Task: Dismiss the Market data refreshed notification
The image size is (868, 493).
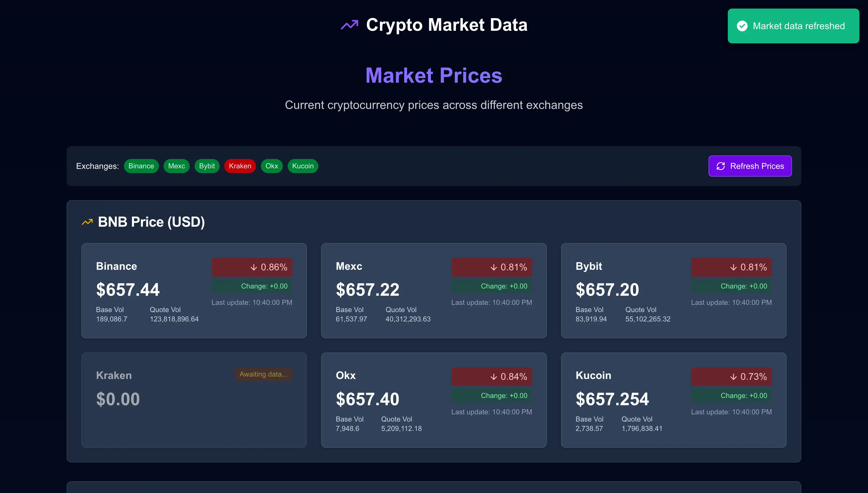Action: point(793,26)
